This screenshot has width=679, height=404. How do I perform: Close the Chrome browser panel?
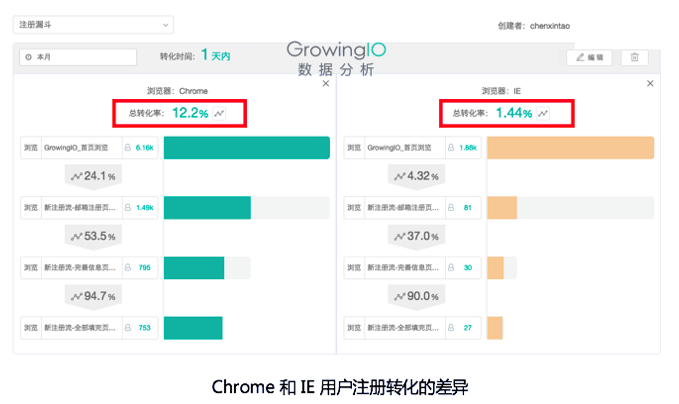click(x=326, y=83)
